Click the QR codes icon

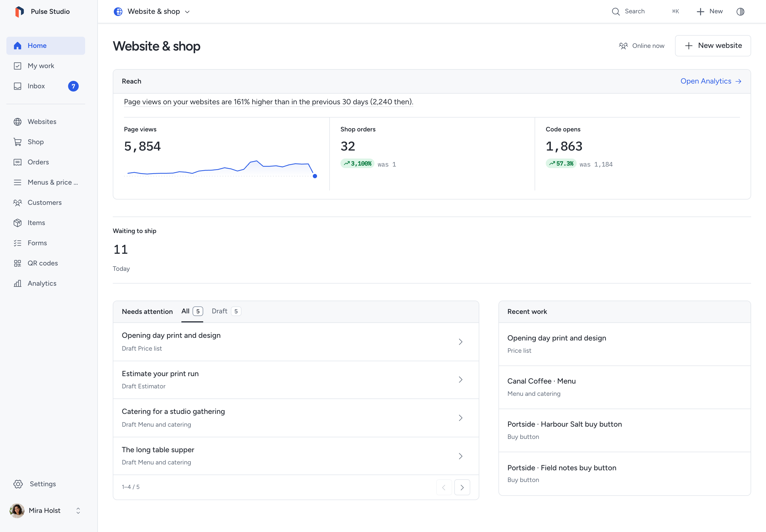[x=18, y=263]
